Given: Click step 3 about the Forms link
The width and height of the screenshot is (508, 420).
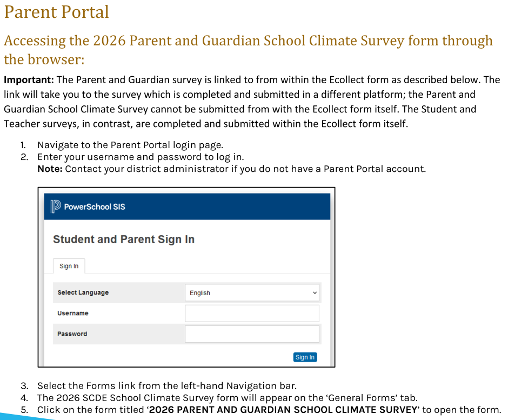Looking at the screenshot, I should click(167, 386).
